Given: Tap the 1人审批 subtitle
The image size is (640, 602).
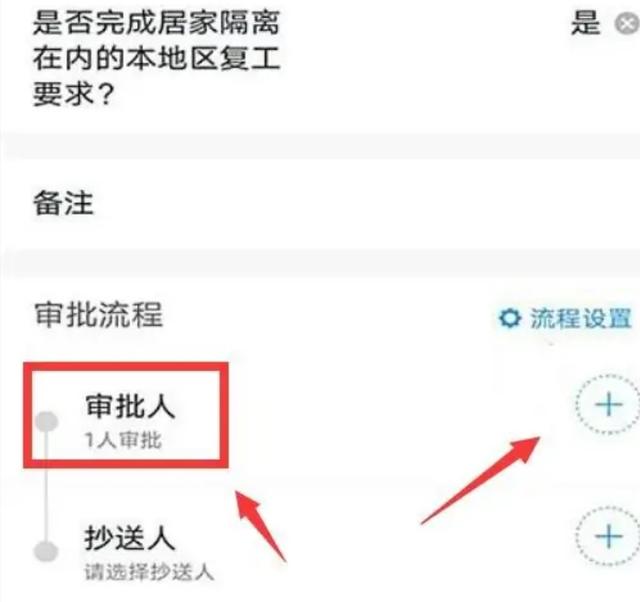Looking at the screenshot, I should click(x=123, y=440).
